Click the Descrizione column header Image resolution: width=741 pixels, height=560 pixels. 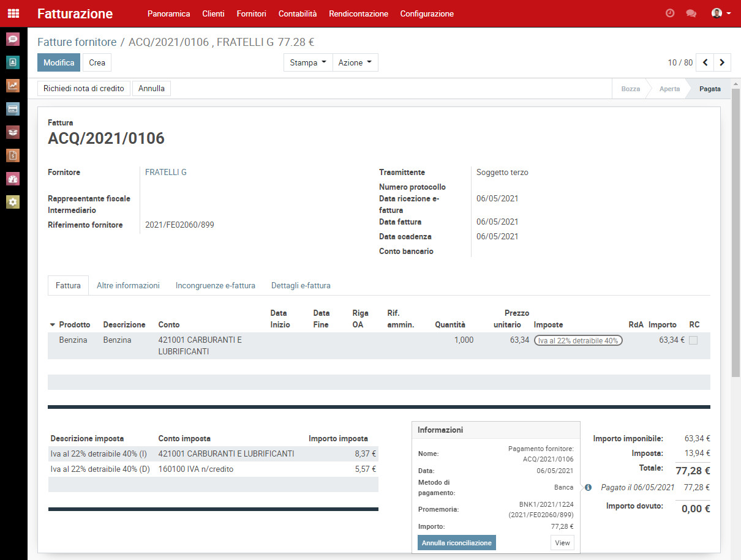[x=124, y=325]
